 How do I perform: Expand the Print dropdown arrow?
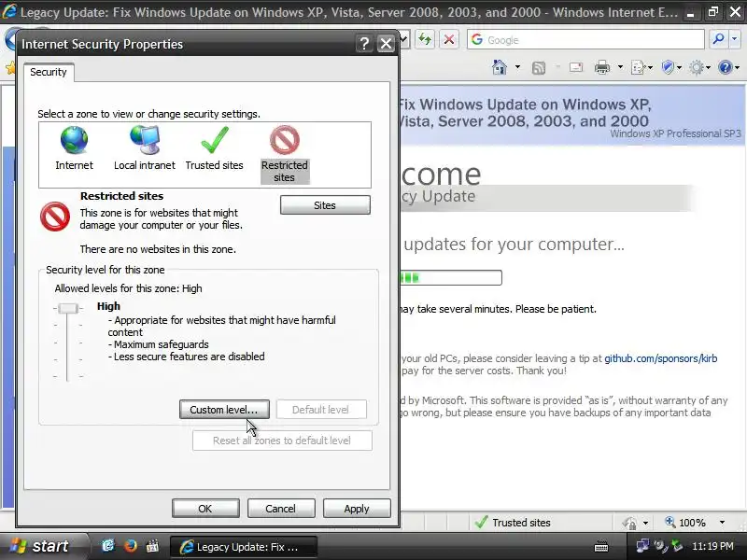(620, 67)
